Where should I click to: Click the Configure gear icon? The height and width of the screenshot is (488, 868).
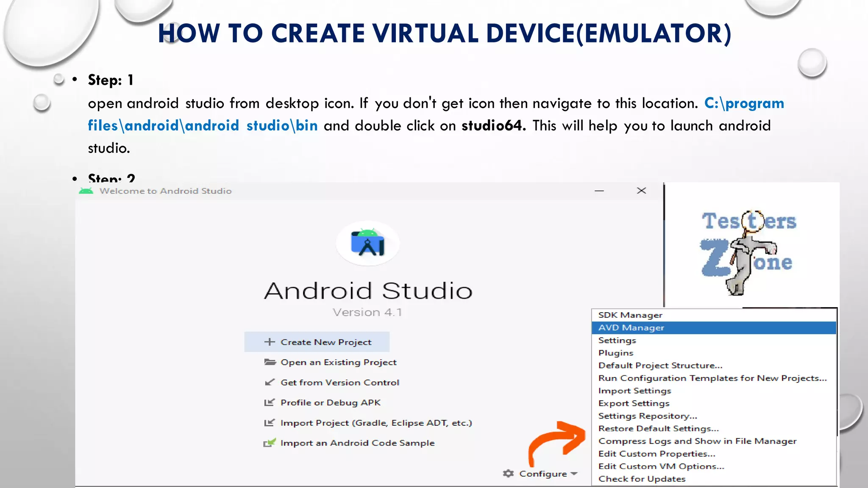pyautogui.click(x=508, y=473)
